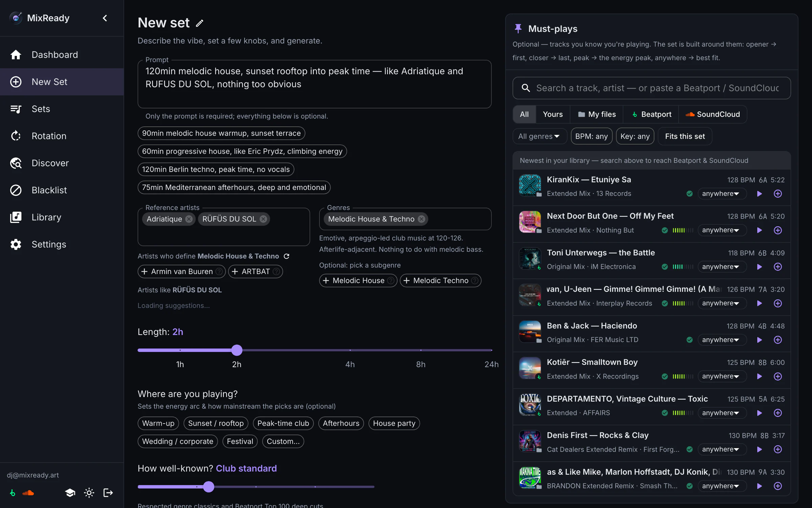The height and width of the screenshot is (508, 812).
Task: Open position dropdown for KiranKix — Etuniye Sa
Action: coord(722,194)
